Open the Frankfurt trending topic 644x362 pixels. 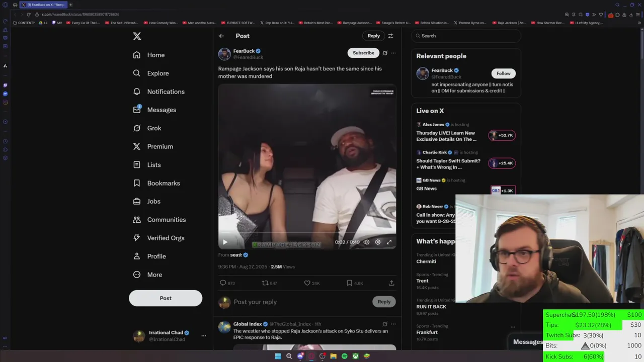point(427,332)
